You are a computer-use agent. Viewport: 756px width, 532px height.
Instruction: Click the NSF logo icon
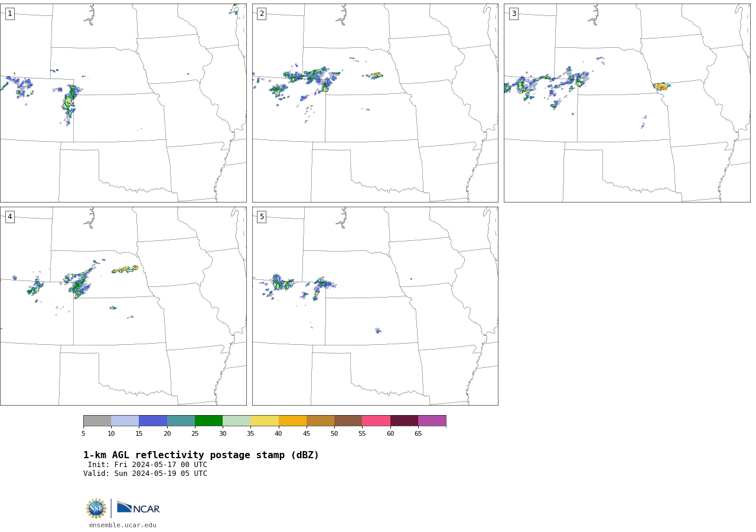point(96,508)
